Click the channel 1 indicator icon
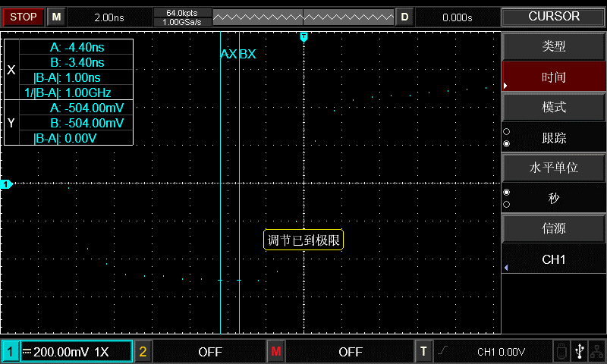607x364 pixels. (x=10, y=352)
